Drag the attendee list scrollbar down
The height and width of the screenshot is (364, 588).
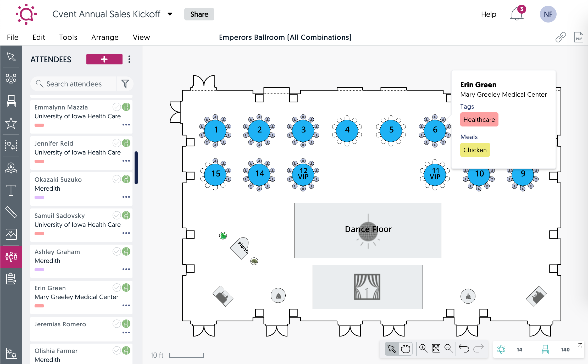tap(136, 156)
